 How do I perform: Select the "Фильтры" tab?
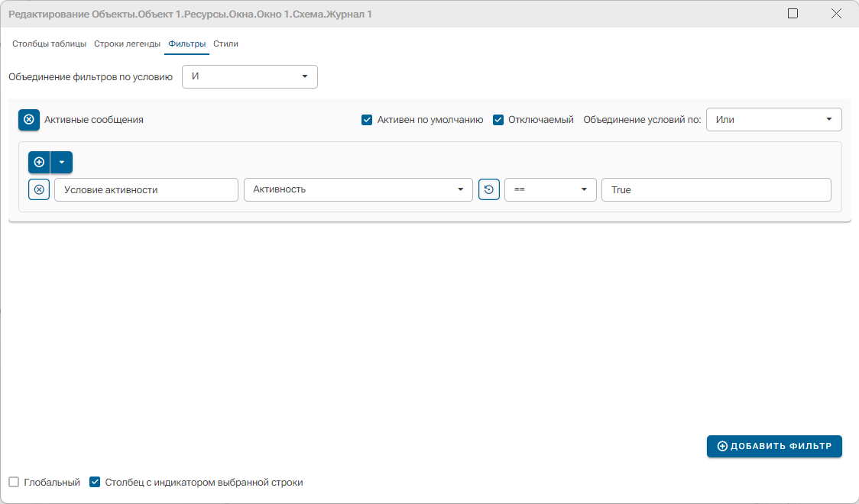click(186, 44)
